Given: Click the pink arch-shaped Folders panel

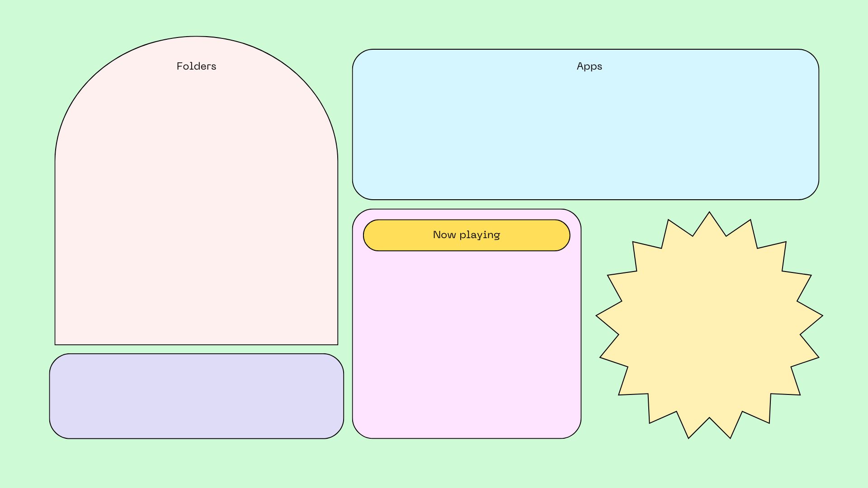Looking at the screenshot, I should pos(196,203).
